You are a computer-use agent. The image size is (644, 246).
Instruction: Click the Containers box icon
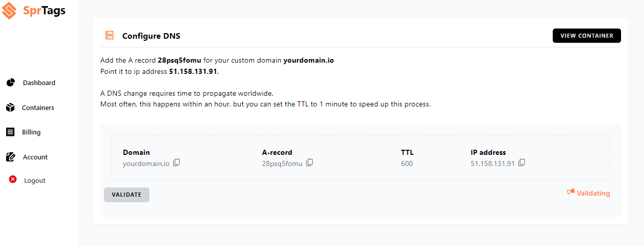click(10, 107)
